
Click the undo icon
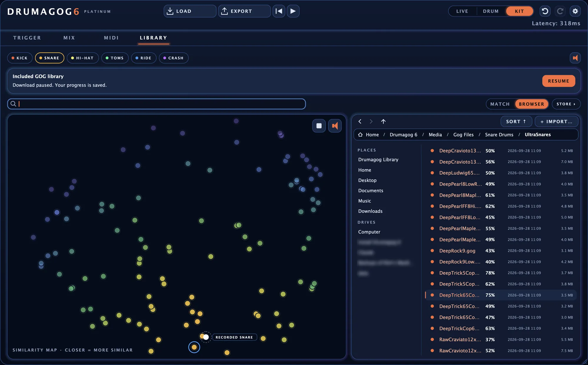(x=545, y=11)
